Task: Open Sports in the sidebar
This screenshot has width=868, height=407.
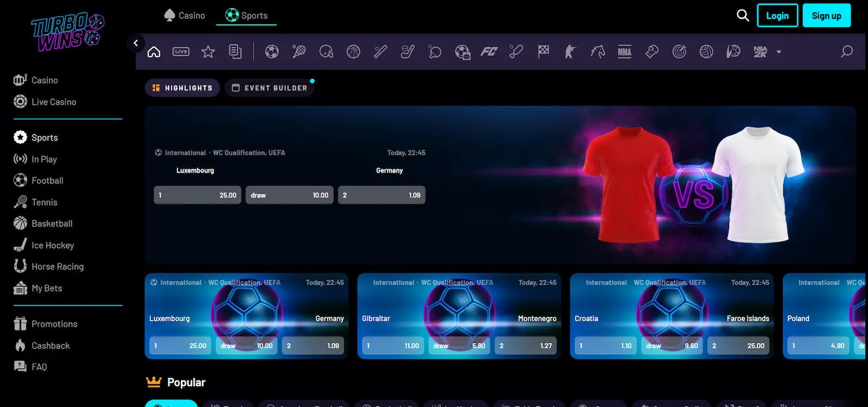Action: click(x=36, y=137)
